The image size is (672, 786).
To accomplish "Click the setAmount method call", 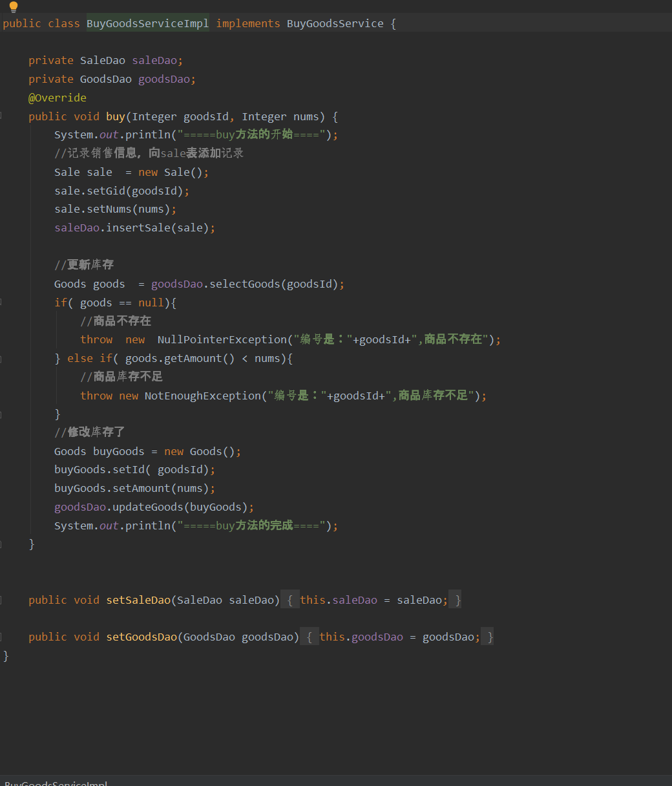I will point(142,488).
